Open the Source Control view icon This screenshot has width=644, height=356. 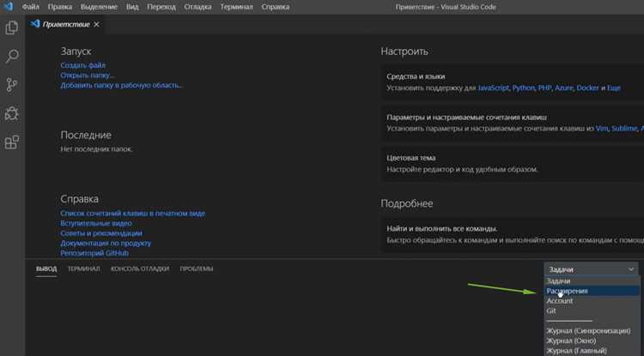click(11, 85)
